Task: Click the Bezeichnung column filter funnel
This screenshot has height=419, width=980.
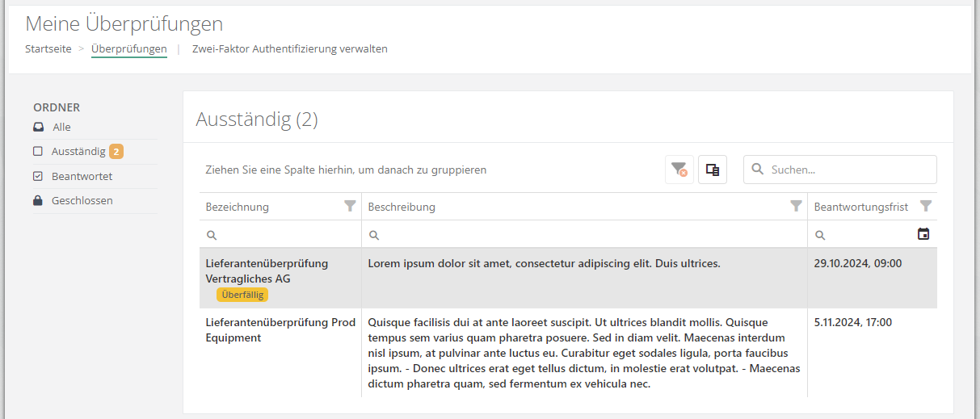Action: click(x=350, y=207)
